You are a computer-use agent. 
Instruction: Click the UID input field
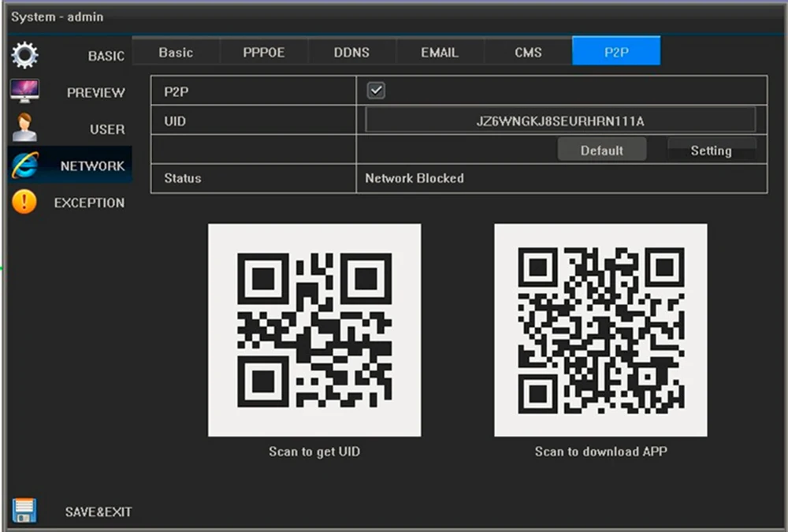[x=560, y=121]
